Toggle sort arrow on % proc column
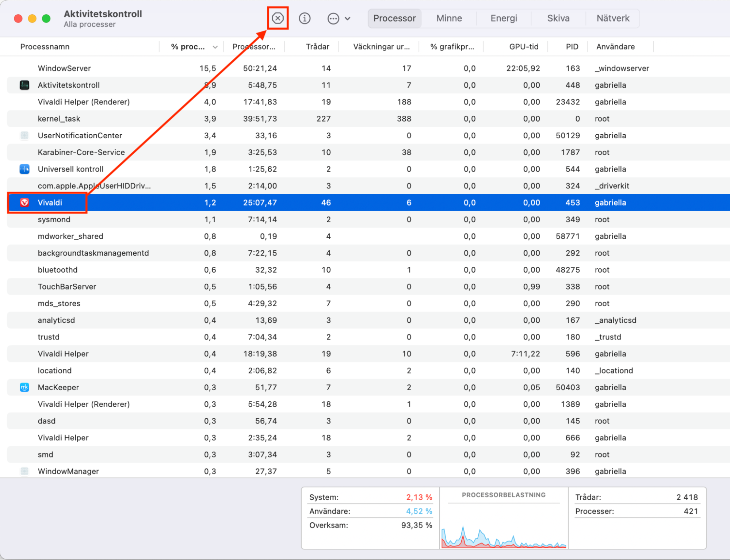Viewport: 730px width, 560px height. [x=215, y=47]
